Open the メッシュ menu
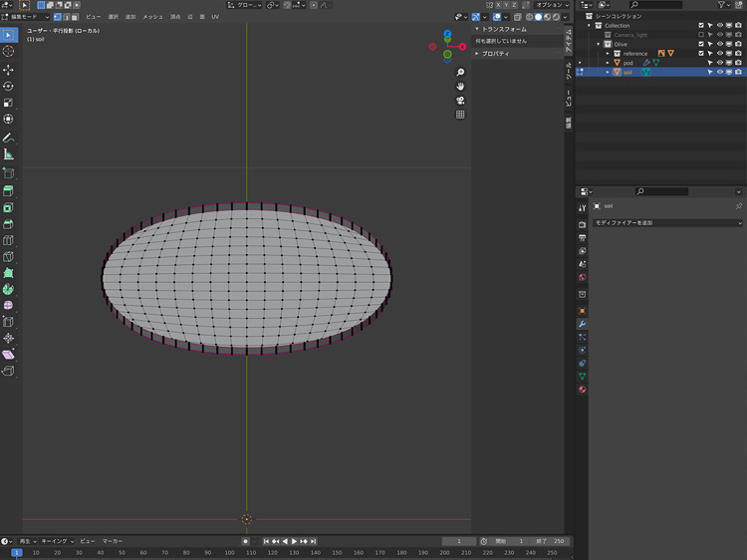 click(152, 17)
